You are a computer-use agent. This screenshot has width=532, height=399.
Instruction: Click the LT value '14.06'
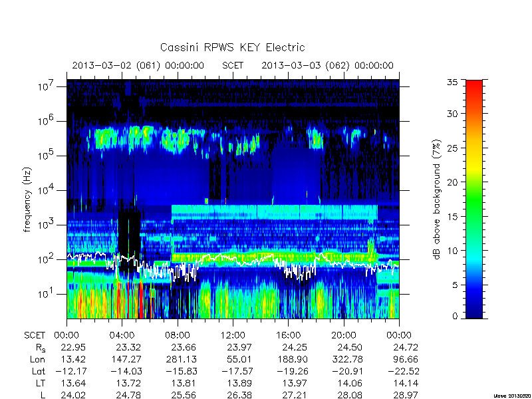(350, 384)
